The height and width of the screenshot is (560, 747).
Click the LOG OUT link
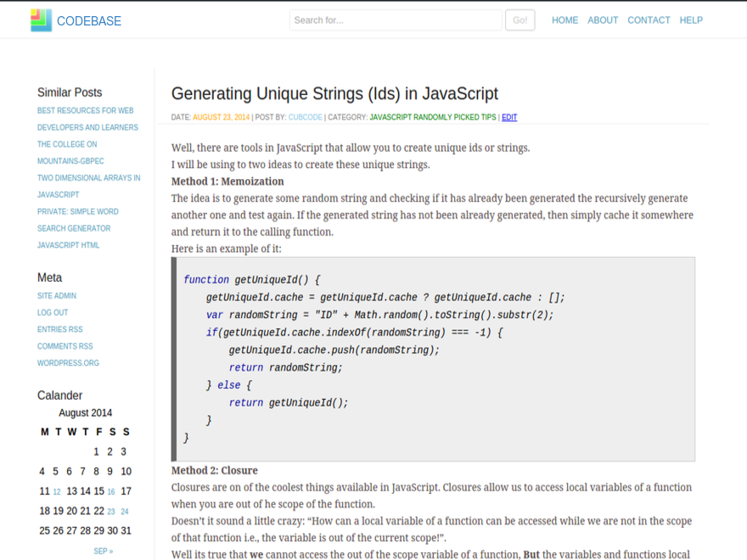[x=53, y=312]
